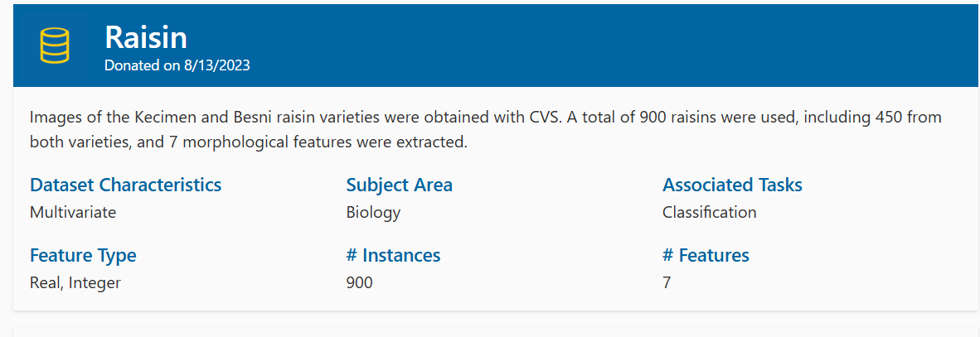Click the Feature Type heading
980x337 pixels.
(83, 255)
